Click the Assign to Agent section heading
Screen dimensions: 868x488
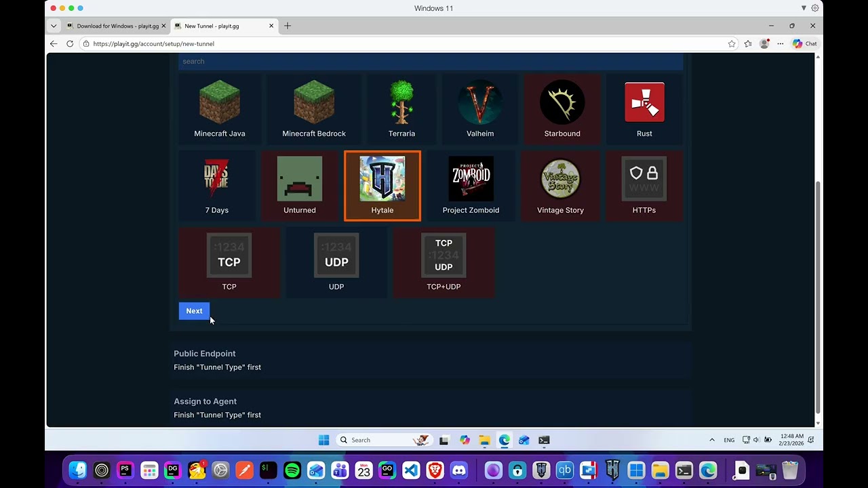coord(205,401)
